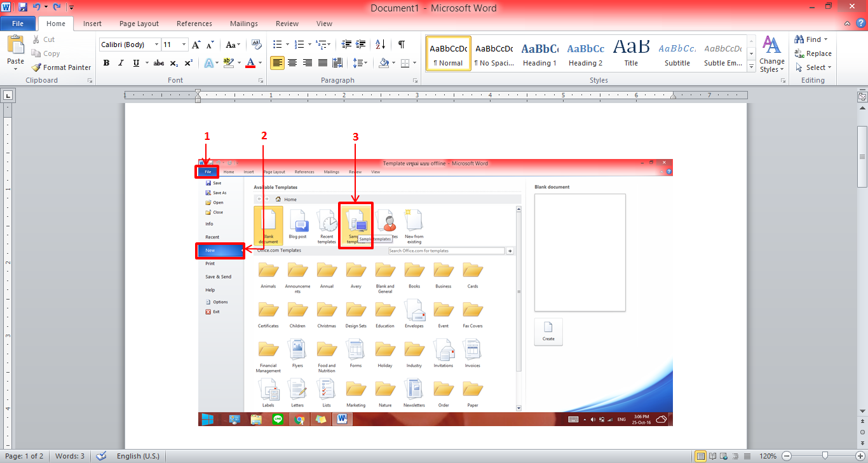Click the Text Effects glowing A icon
Screen dimensions: 868x463
tap(208, 63)
